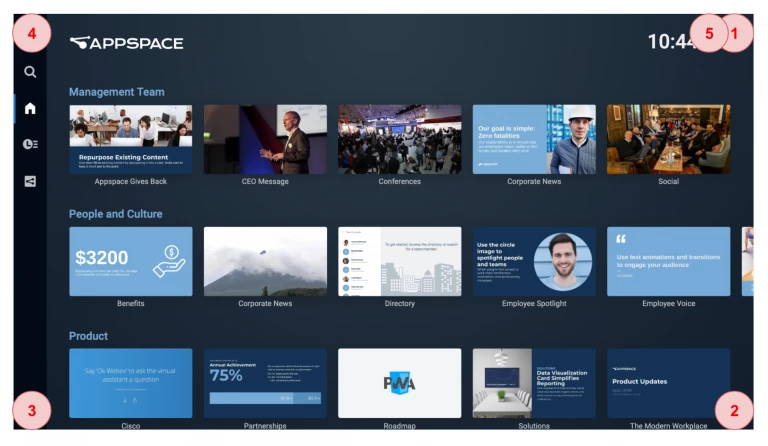Open the Employee Voice thumbnail

[669, 261]
